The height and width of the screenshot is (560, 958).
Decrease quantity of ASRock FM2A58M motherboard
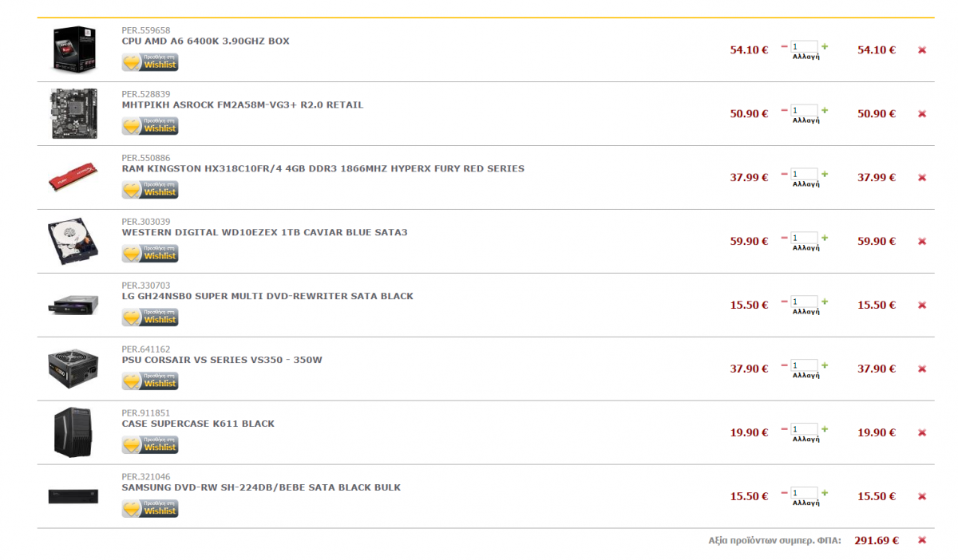(x=785, y=110)
